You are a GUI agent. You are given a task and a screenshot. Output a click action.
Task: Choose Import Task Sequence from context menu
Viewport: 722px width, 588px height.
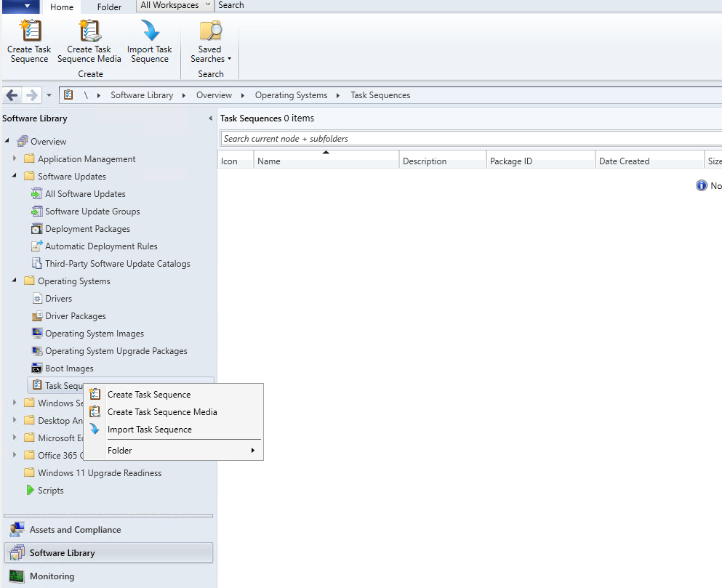pos(149,430)
